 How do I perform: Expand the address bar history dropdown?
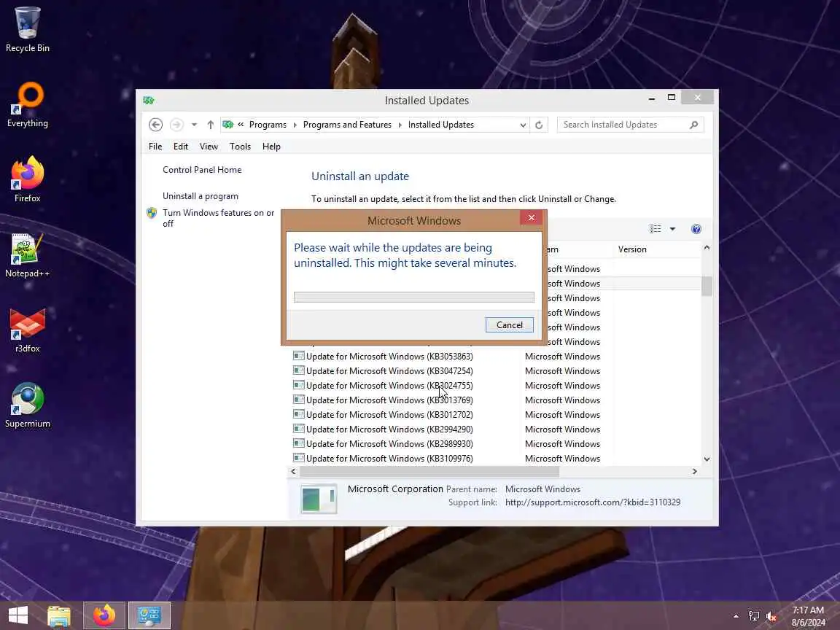[523, 125]
